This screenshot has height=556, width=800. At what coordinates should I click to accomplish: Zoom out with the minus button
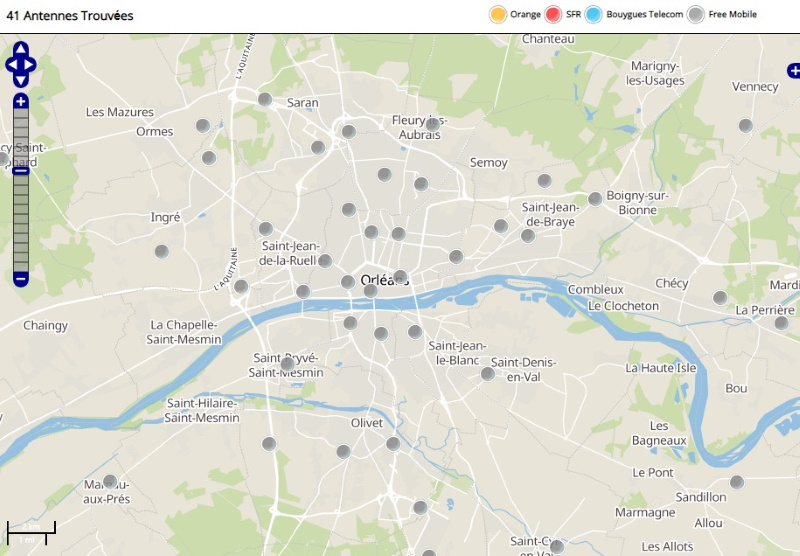[x=20, y=279]
